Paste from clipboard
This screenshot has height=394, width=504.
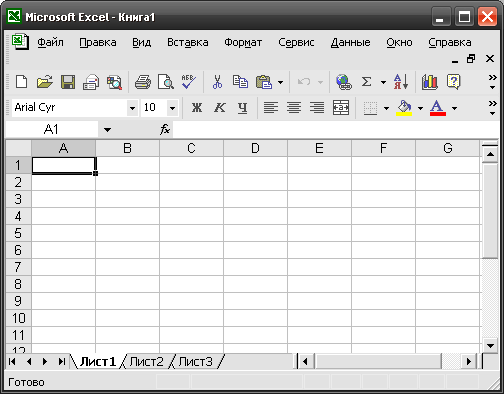pyautogui.click(x=264, y=82)
